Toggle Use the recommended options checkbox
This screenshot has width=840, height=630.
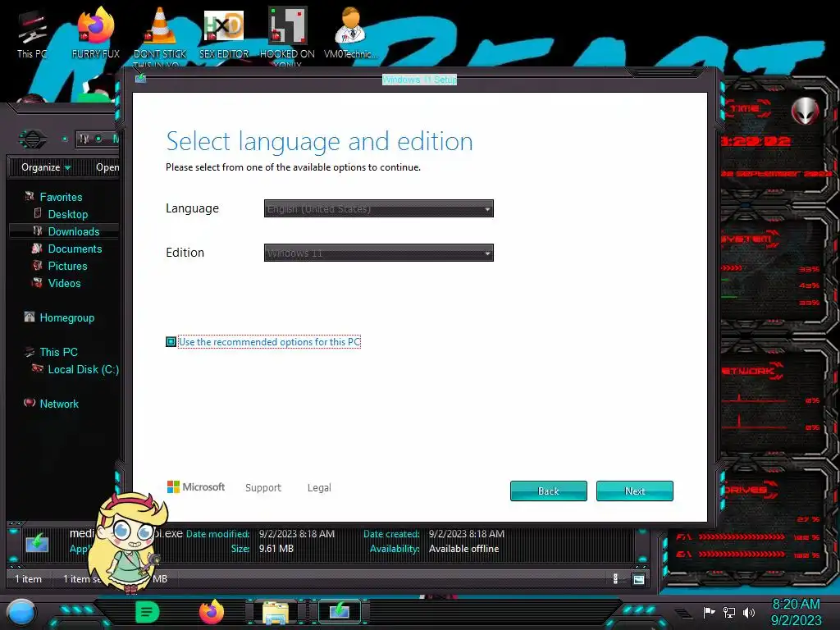(171, 342)
